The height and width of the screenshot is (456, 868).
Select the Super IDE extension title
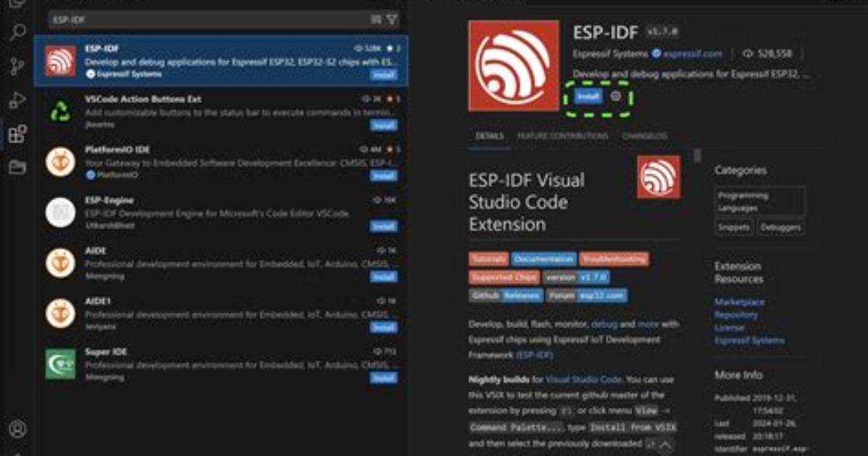(106, 352)
